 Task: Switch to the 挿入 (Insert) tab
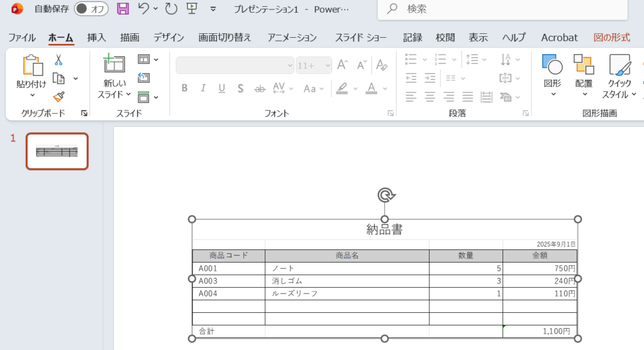pos(96,37)
